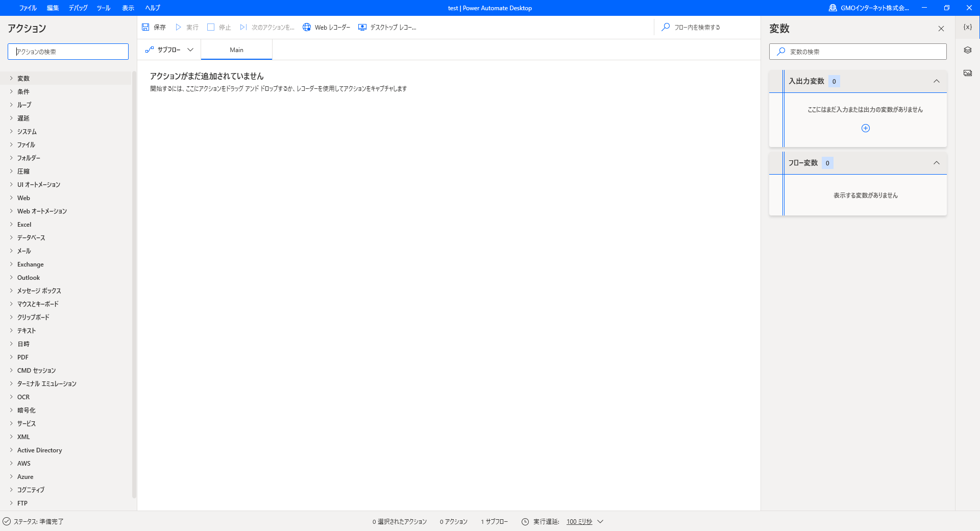Focus the 変数の検索 field
The image size is (980, 531).
click(x=857, y=52)
